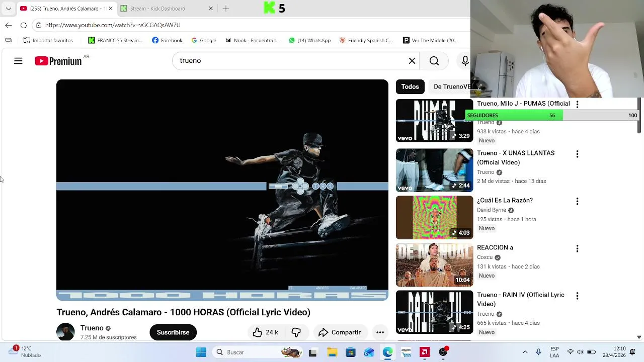Open the Trueno channel avatar
Viewport: 644px width, 362px height.
(x=65, y=332)
